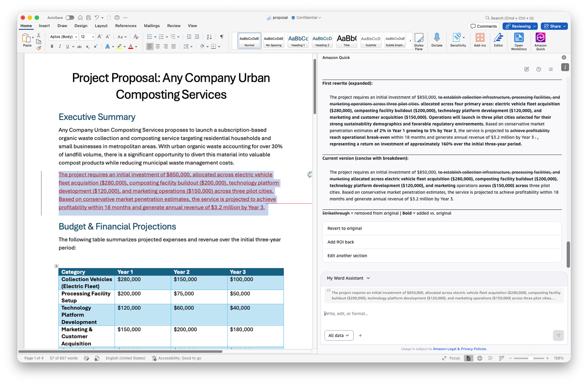Toggle Italic formatting

click(x=60, y=46)
